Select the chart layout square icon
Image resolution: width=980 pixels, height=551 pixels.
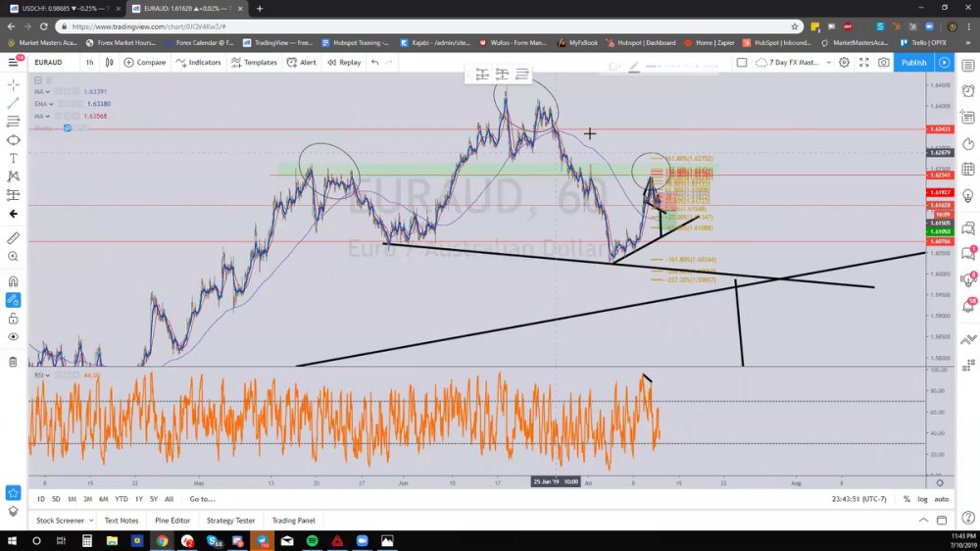click(x=741, y=62)
